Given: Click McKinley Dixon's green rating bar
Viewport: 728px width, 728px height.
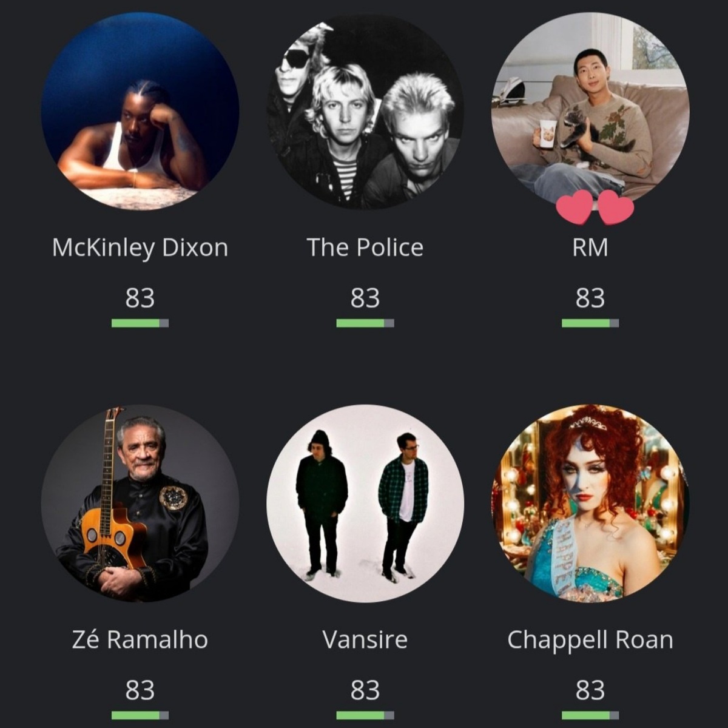Looking at the screenshot, I should point(140,323).
